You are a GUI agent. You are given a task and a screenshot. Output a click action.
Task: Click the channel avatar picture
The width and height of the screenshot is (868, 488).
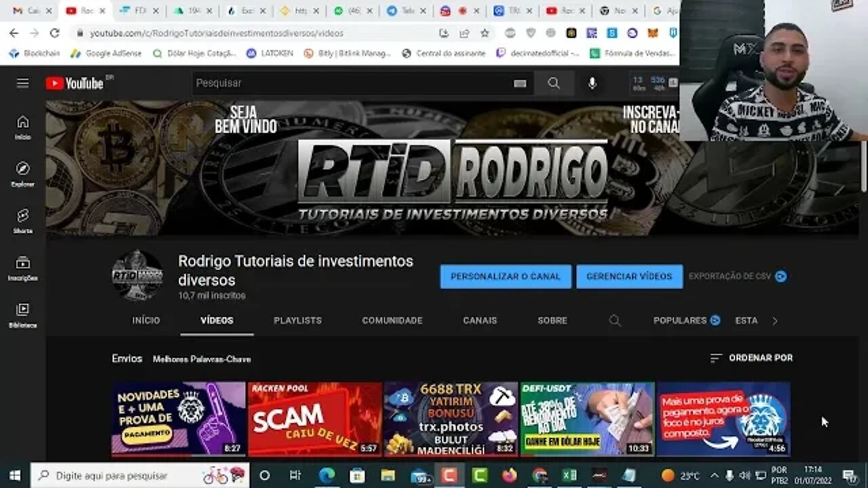point(137,276)
